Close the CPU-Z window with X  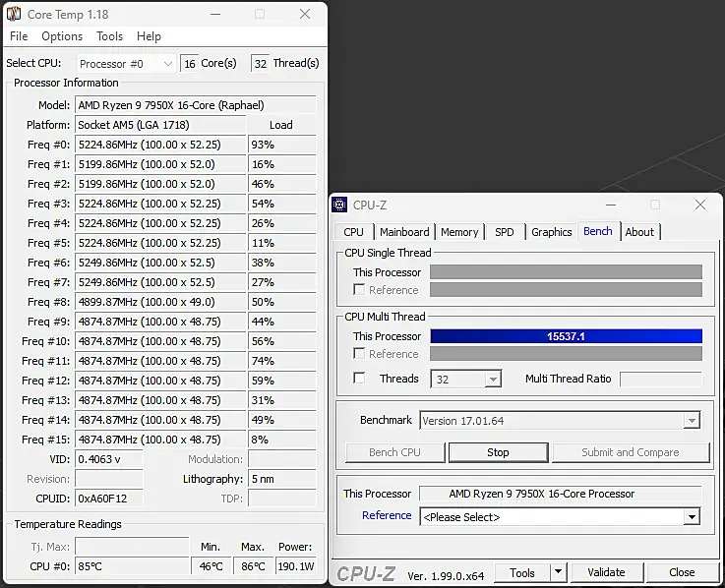click(x=700, y=205)
